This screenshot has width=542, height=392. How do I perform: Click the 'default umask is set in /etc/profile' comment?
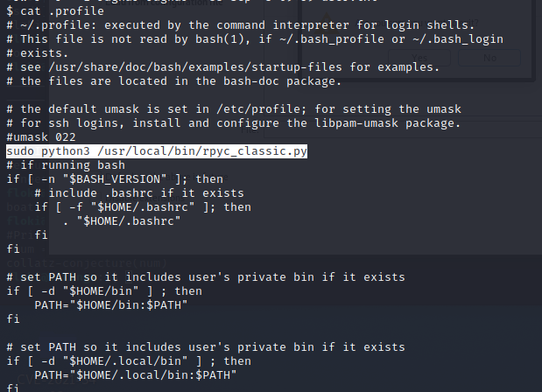pos(234,109)
